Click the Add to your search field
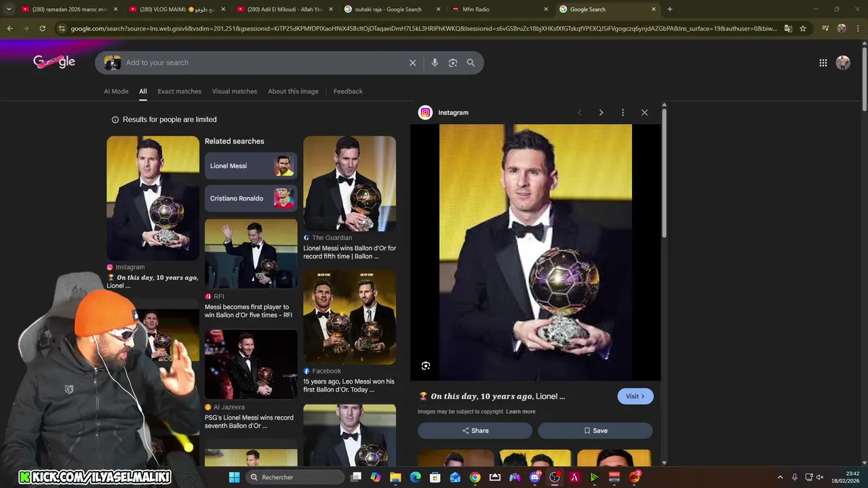The image size is (868, 488). click(264, 62)
